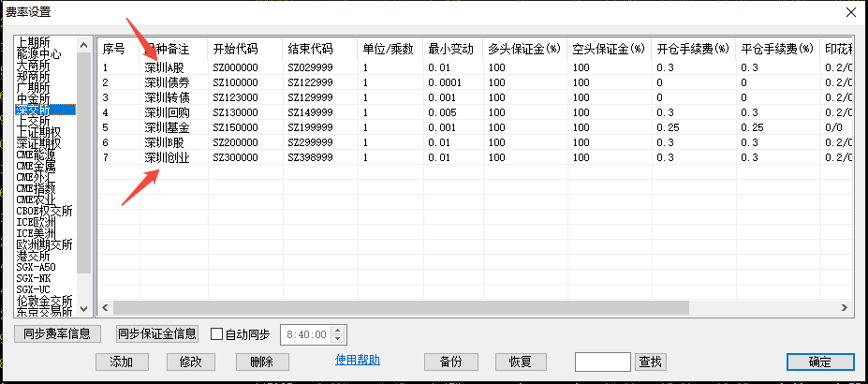Image resolution: width=868 pixels, height=384 pixels.
Task: Select the 深圳基金 row
Action: click(x=475, y=127)
